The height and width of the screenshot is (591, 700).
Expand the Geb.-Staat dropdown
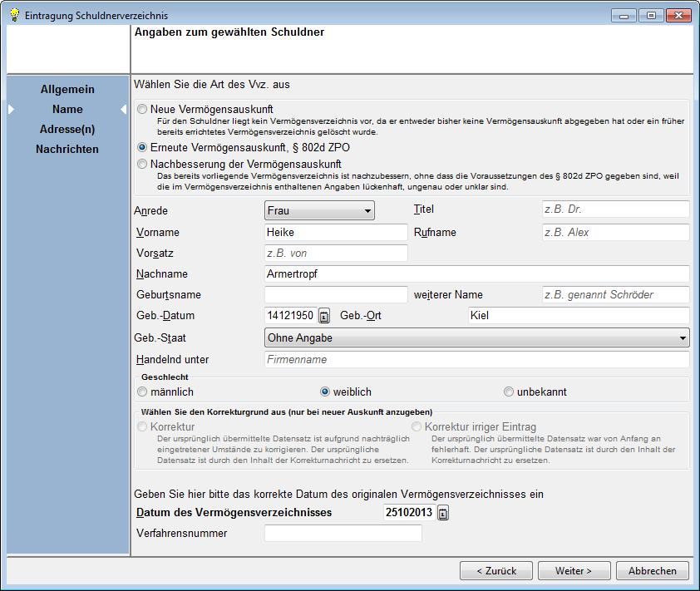[x=476, y=338]
